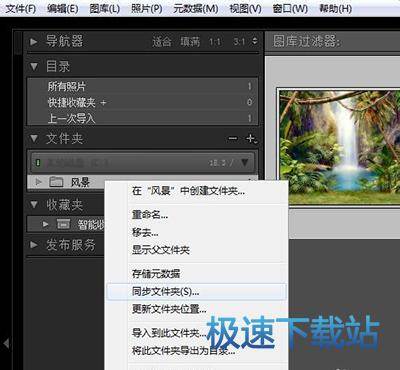400x370 pixels.
Task: Click the minus icon in 文件夹 header
Action: 233,138
